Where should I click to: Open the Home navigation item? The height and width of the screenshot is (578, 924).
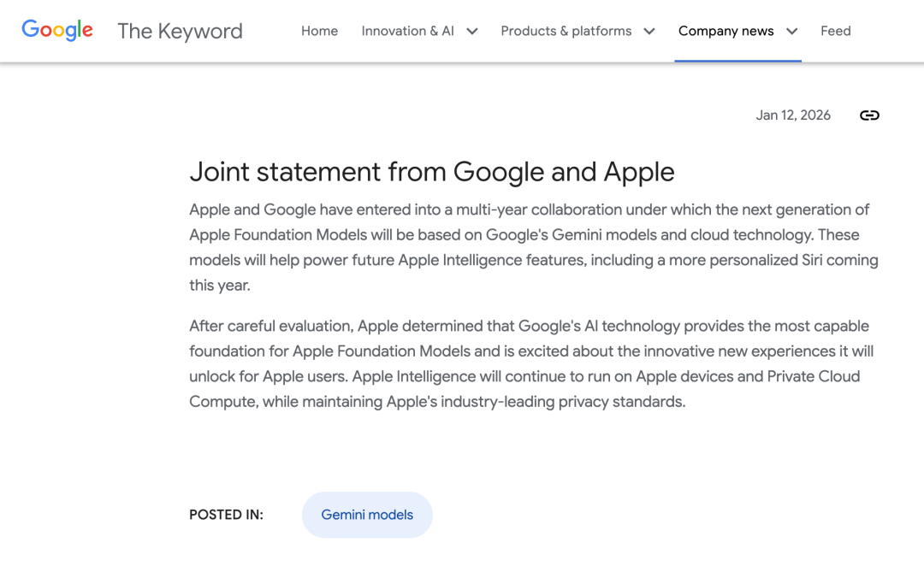pyautogui.click(x=319, y=31)
